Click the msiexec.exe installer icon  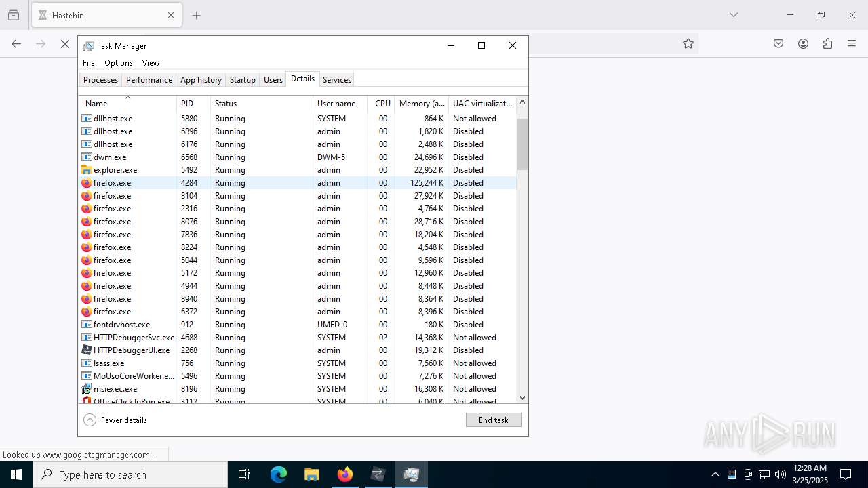pyautogui.click(x=86, y=388)
